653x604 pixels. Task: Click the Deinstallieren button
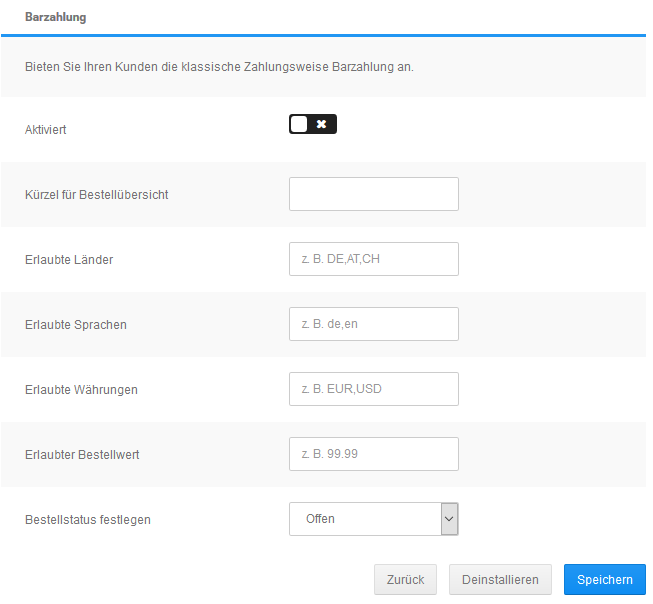point(500,579)
